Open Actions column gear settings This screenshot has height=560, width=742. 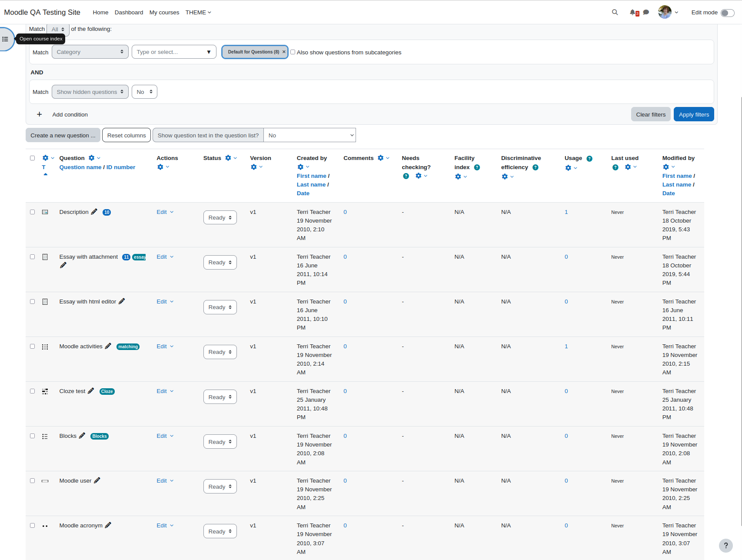click(x=163, y=167)
